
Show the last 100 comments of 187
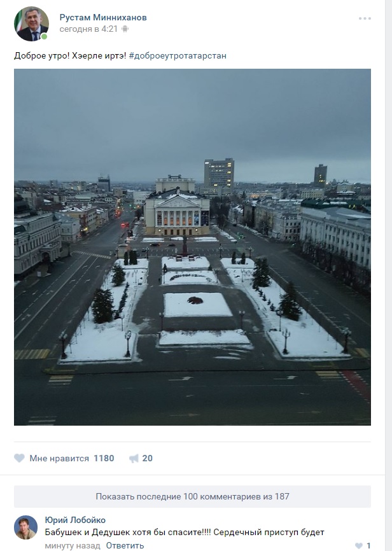tap(192, 496)
